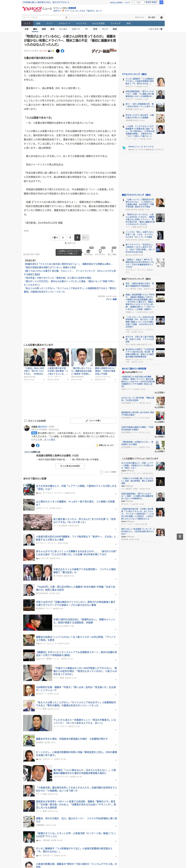The height and width of the screenshot is (868, 186).
Task: Click the ログイン link
Action: [57, 11]
